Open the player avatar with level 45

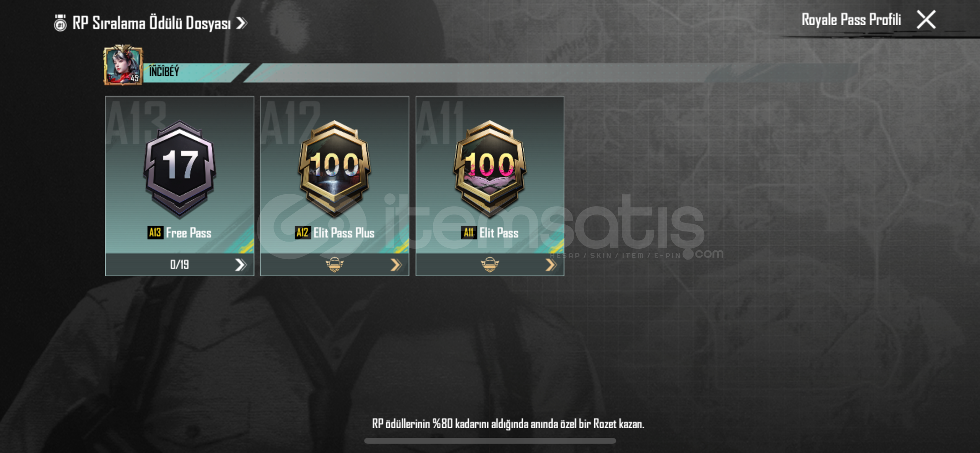[123, 65]
